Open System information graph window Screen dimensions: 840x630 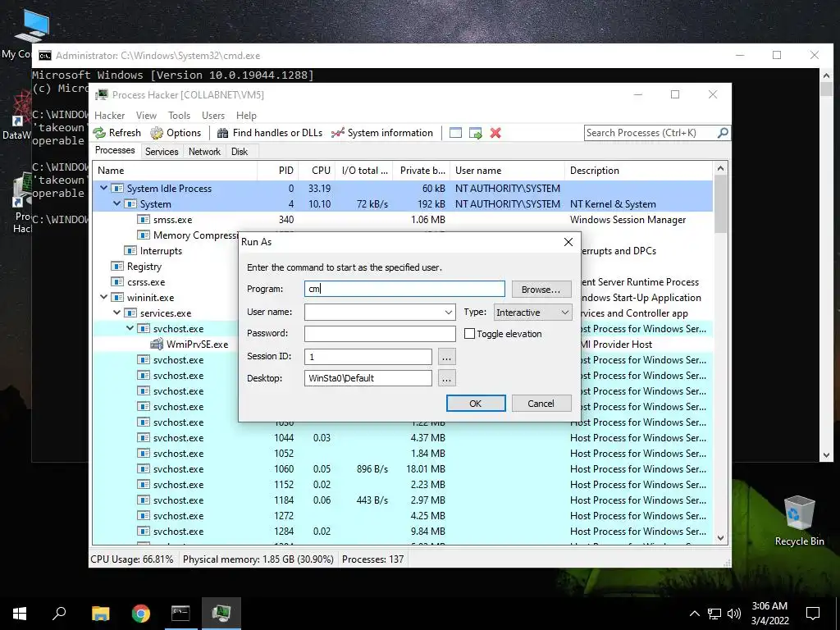[x=382, y=133]
